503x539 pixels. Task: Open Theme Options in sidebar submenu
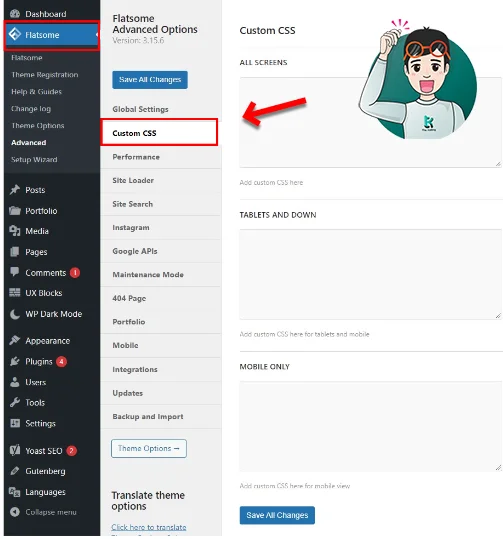38,125
